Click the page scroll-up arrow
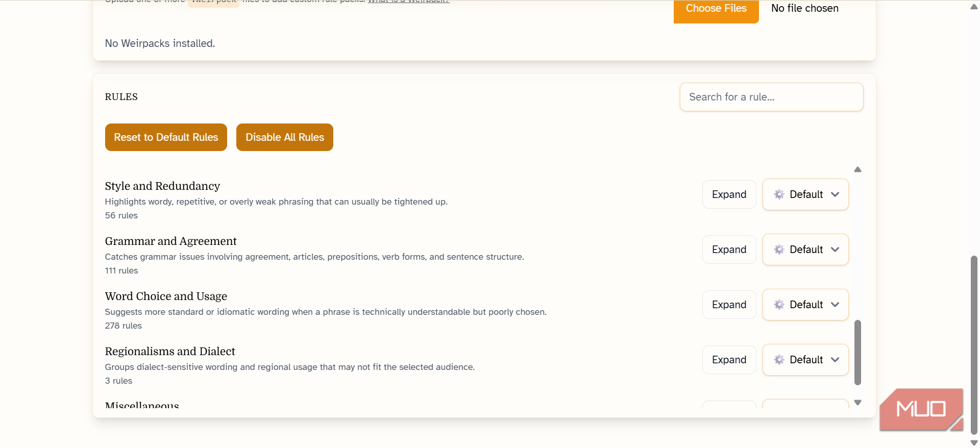The height and width of the screenshot is (448, 980). pyautogui.click(x=974, y=7)
